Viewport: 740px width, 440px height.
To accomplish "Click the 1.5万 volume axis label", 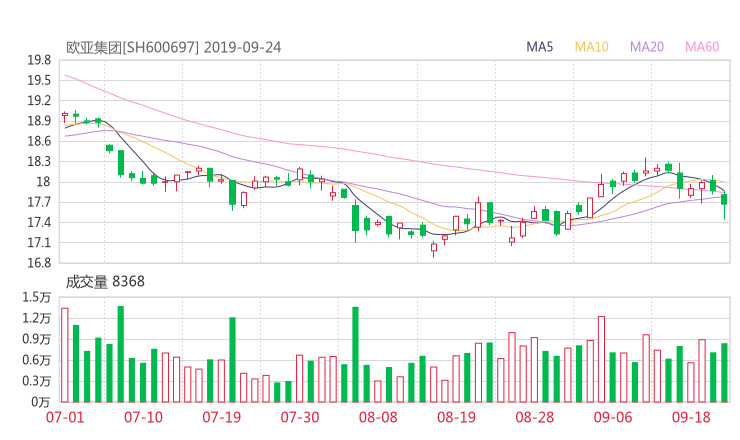I will click(x=36, y=297).
